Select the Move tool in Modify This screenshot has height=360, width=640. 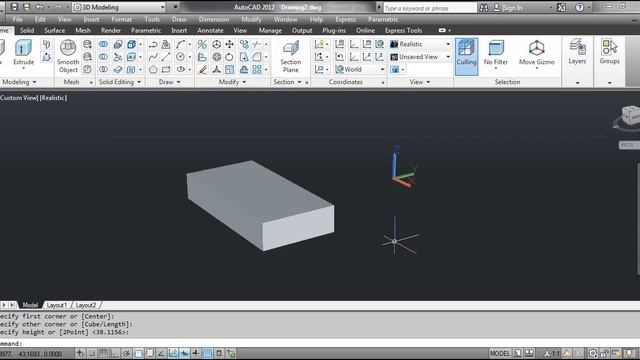click(230, 44)
